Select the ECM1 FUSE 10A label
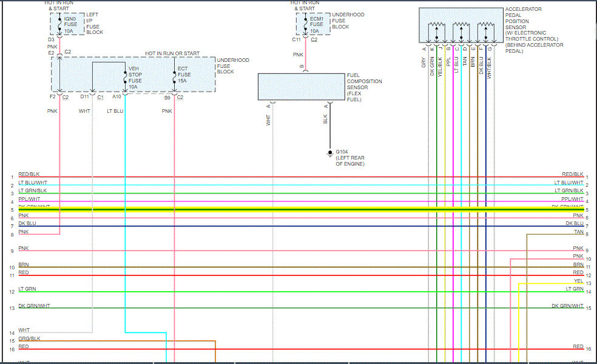597x364 pixels. [x=316, y=25]
